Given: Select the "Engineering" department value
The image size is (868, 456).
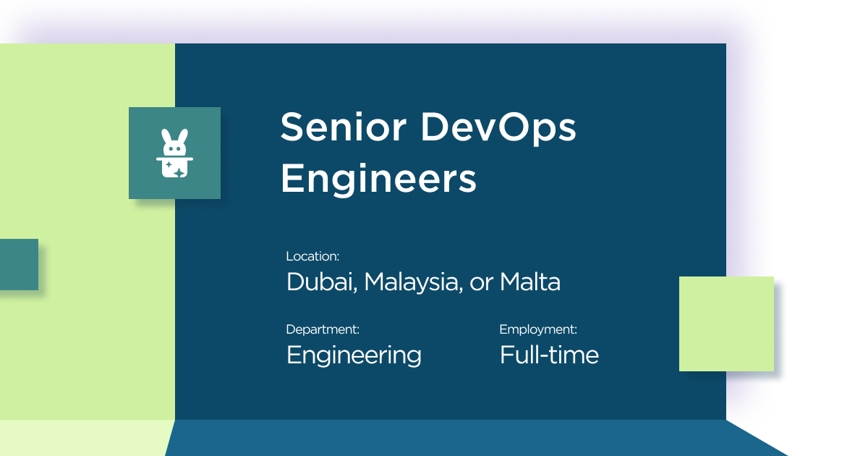Looking at the screenshot, I should pos(354,355).
